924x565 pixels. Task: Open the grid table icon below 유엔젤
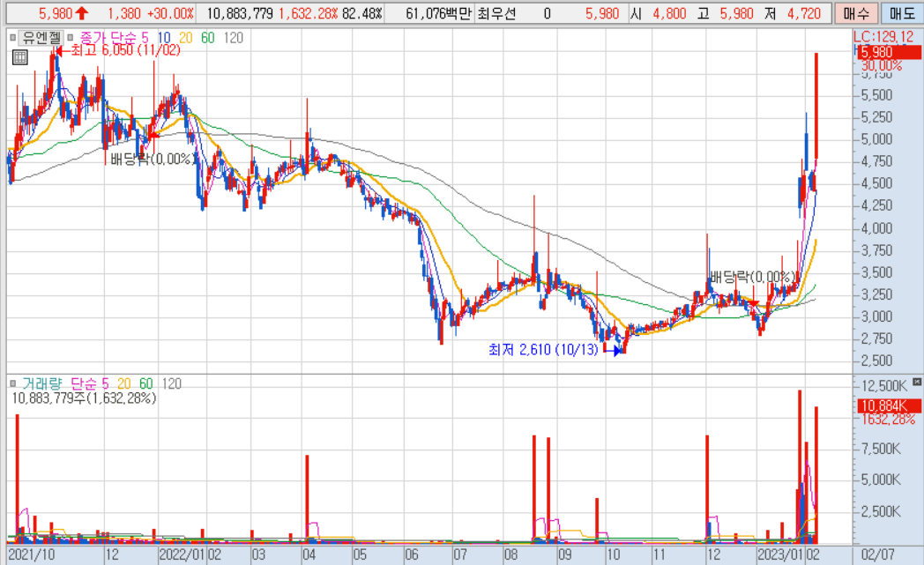(x=20, y=57)
